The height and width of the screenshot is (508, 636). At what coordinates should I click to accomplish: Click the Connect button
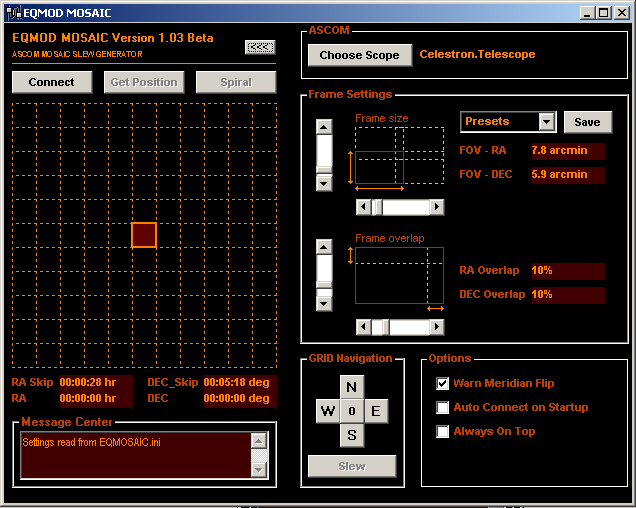pyautogui.click(x=52, y=82)
